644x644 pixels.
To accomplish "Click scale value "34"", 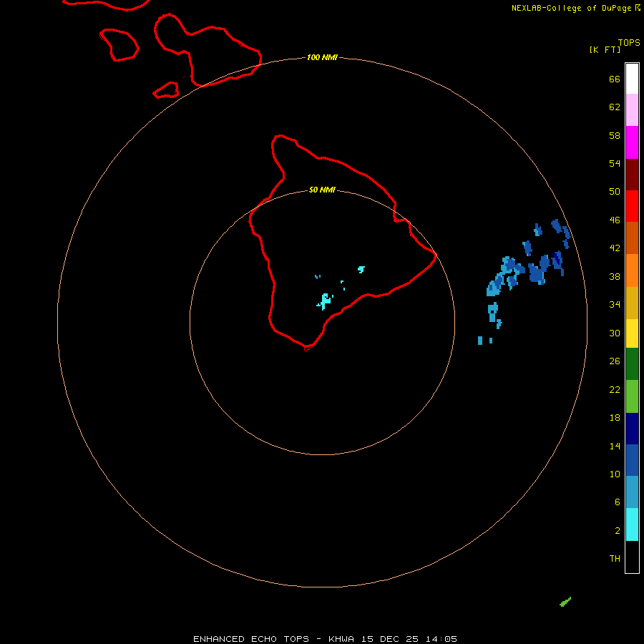I will click(x=615, y=305).
